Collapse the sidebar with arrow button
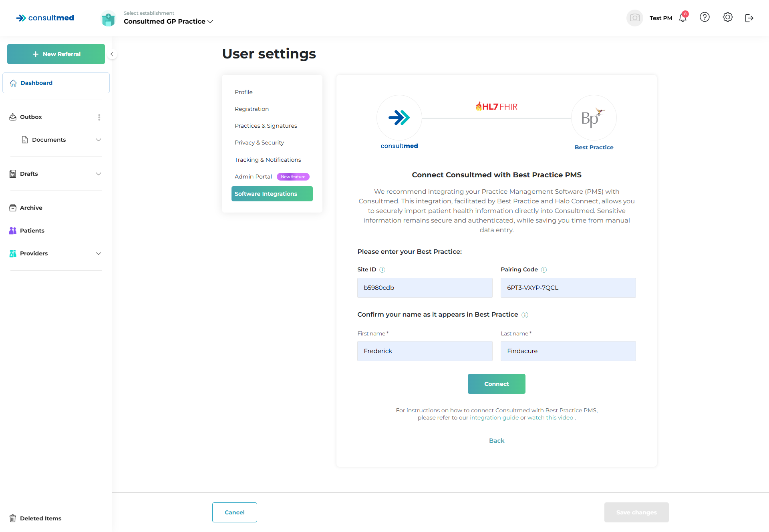This screenshot has width=769, height=532. (x=112, y=54)
